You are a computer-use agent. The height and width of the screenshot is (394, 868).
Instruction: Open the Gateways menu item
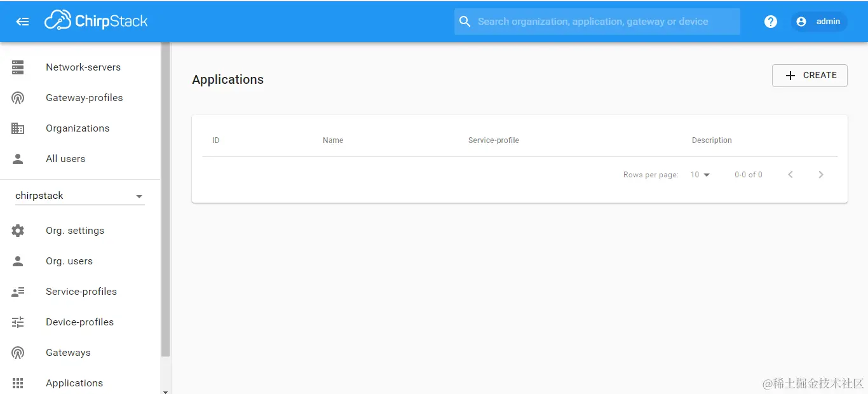click(x=80, y=353)
